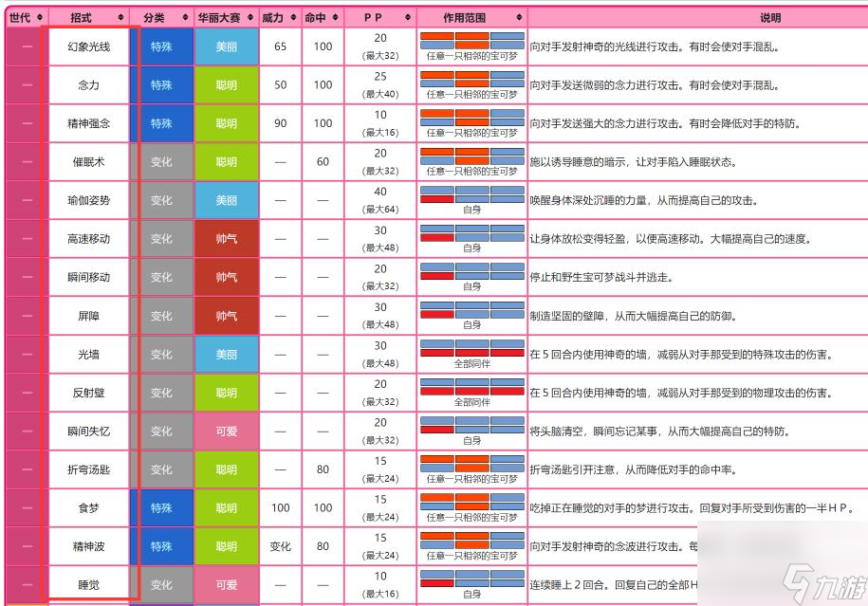Viewport: 868px width, 606px height.
Task: Click the 说明 column header
Action: 770,18
